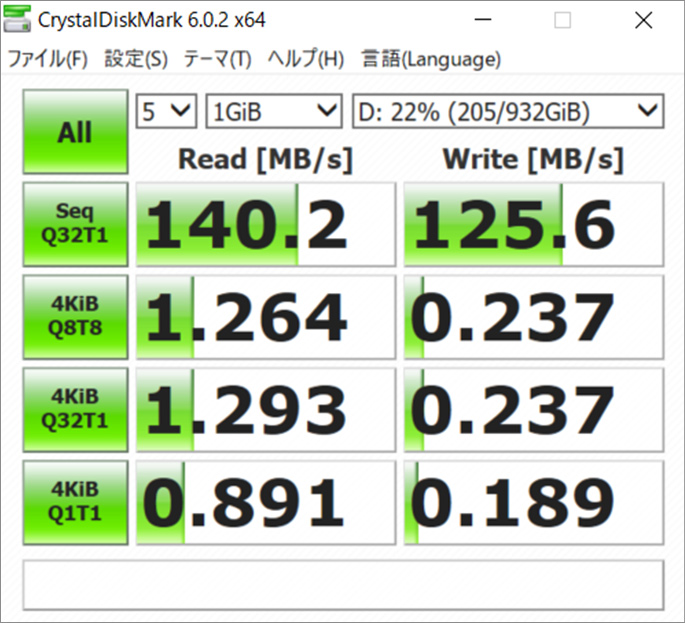The width and height of the screenshot is (685, 623).
Task: Start the 4KiB Q1T1 test
Action: click(76, 502)
